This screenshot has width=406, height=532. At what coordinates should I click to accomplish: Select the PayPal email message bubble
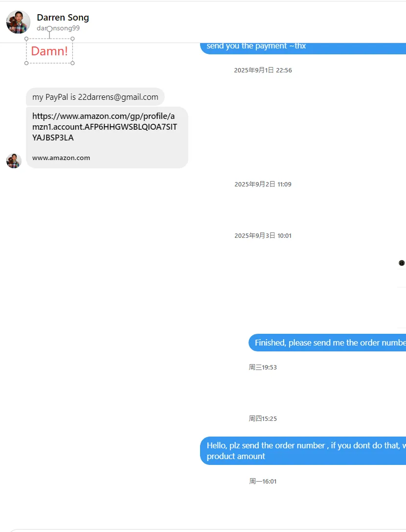95,97
